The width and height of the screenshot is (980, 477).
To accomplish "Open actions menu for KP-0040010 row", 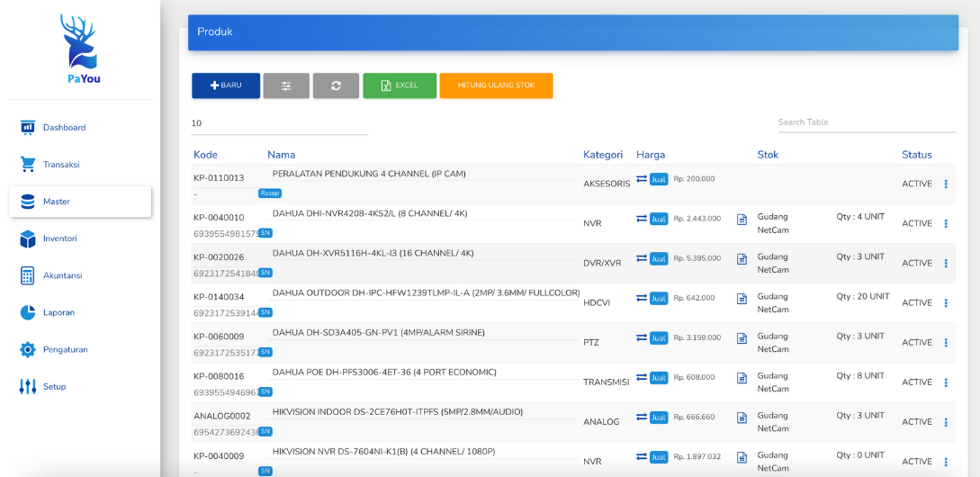I will [x=946, y=223].
